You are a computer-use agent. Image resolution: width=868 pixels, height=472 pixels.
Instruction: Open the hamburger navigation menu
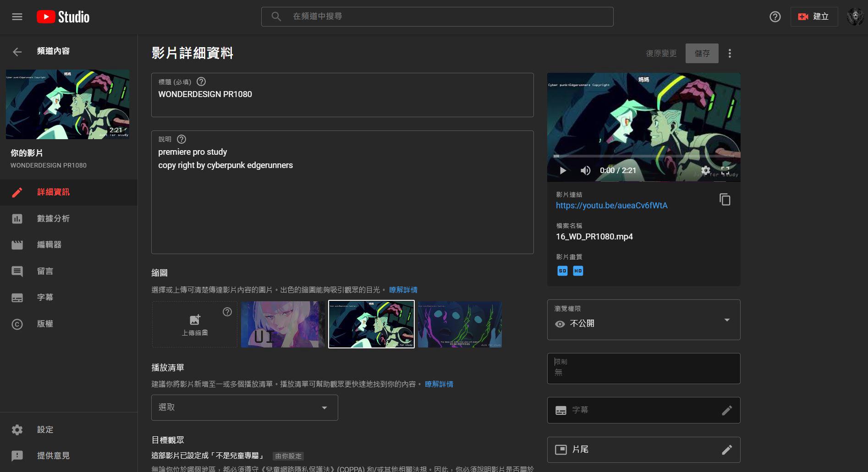click(x=17, y=17)
